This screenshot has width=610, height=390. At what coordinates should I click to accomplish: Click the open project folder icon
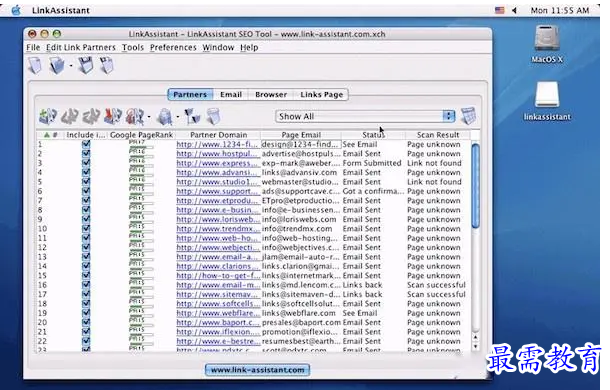pyautogui.click(x=56, y=65)
